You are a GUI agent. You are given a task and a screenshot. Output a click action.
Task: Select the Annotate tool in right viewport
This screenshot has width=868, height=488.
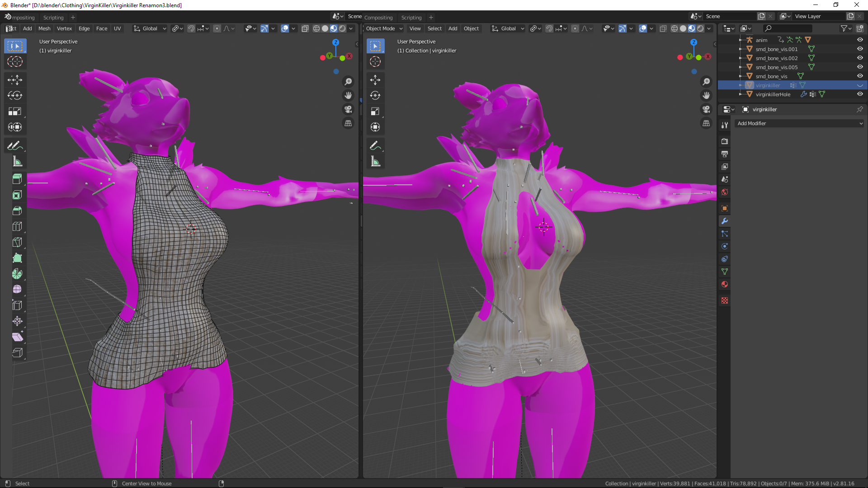(x=375, y=145)
